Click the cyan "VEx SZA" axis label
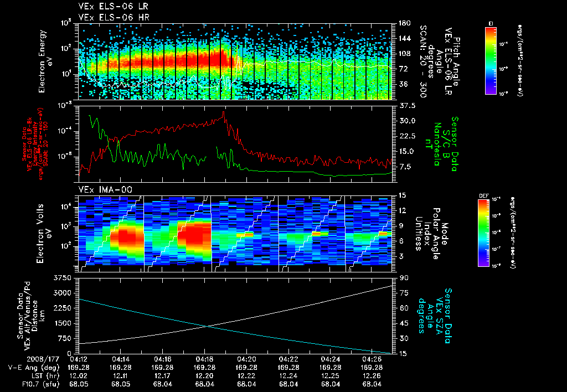Image resolution: width=567 pixels, height=392 pixels. pos(439,316)
